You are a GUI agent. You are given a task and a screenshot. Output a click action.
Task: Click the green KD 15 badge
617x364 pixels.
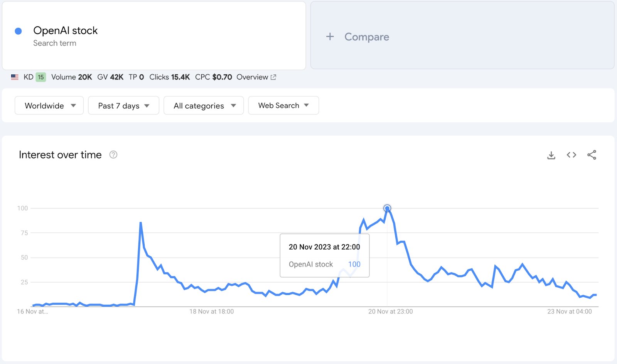pyautogui.click(x=40, y=77)
